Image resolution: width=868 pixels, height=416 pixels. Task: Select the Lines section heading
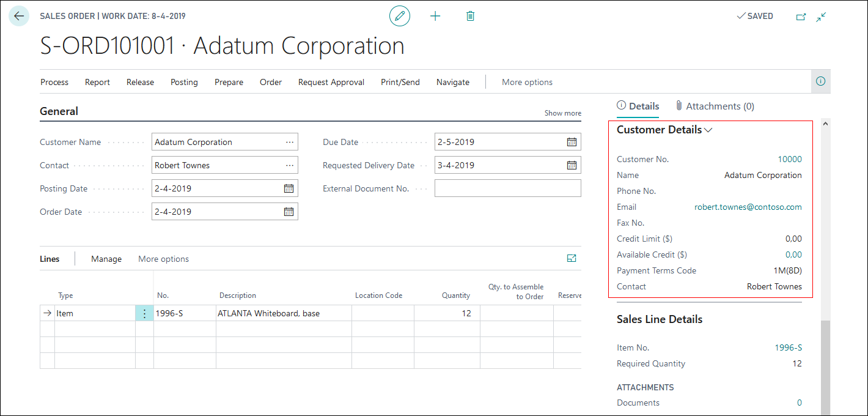point(50,259)
